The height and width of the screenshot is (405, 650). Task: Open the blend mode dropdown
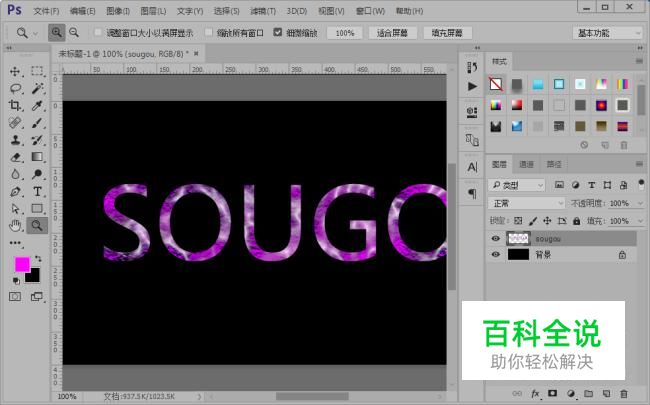point(526,203)
